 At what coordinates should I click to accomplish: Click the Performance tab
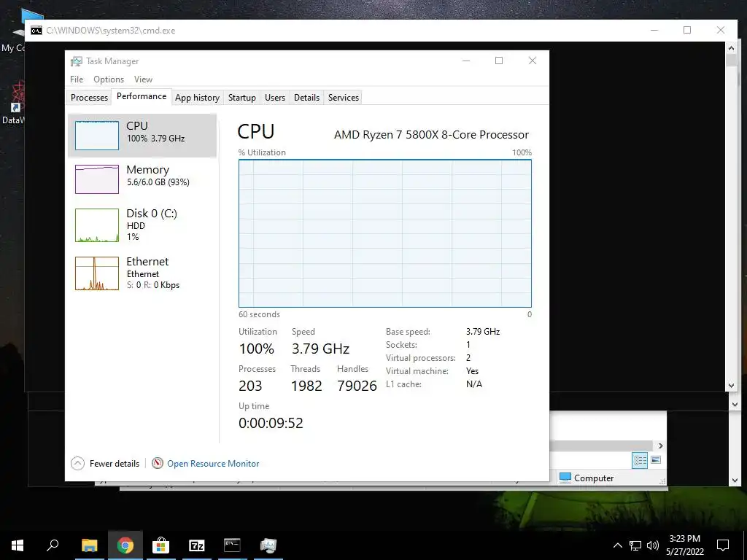[x=142, y=96]
